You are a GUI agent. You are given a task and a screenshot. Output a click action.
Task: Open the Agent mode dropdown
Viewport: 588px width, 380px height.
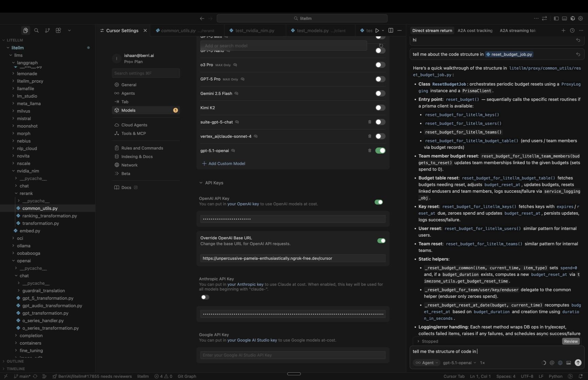click(x=427, y=363)
